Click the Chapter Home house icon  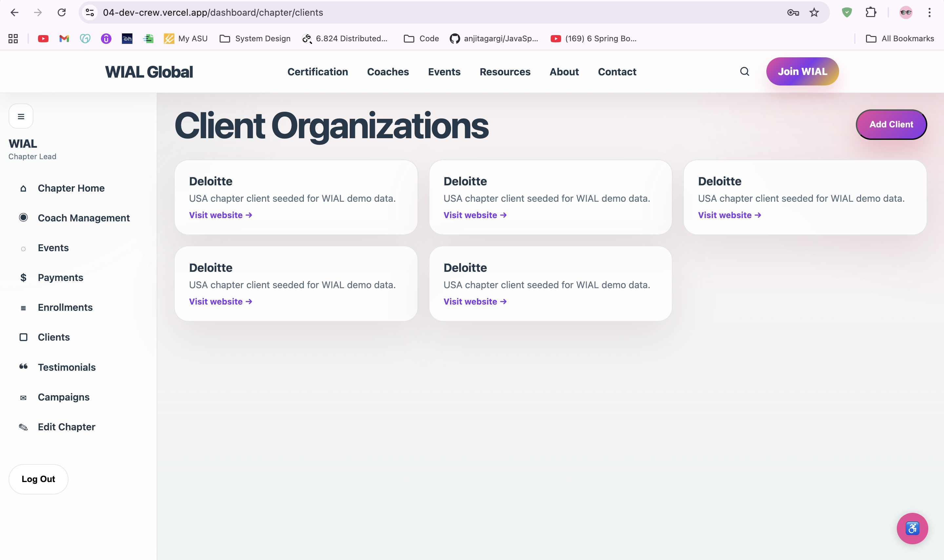(x=23, y=188)
